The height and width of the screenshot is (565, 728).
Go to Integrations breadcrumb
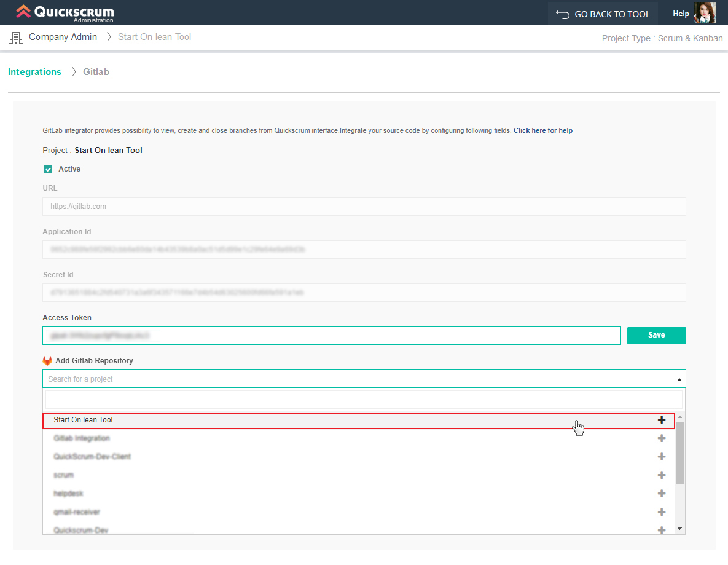tap(34, 72)
